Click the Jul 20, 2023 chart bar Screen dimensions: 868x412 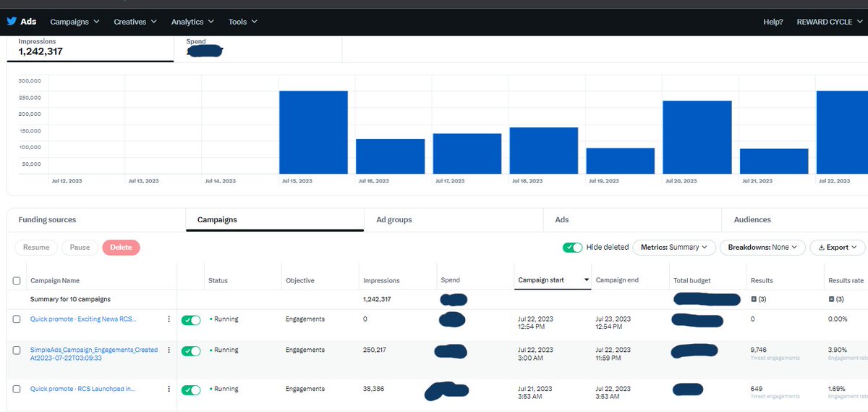697,138
